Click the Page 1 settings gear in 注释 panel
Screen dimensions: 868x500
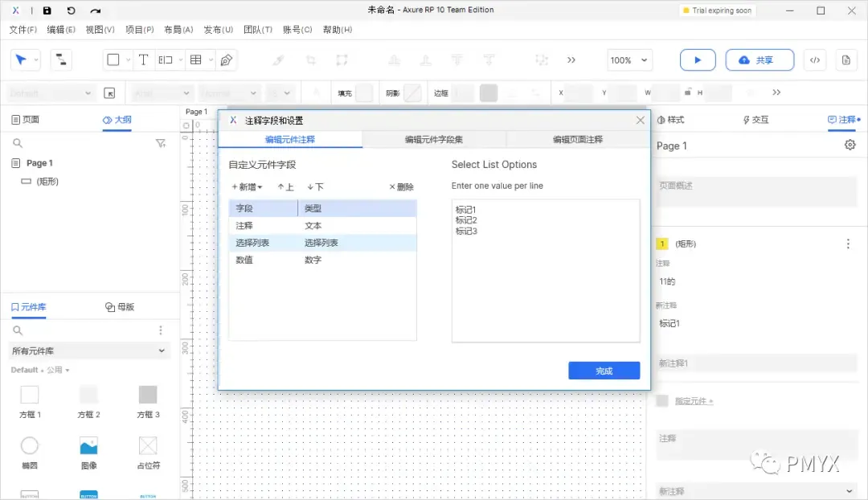[x=850, y=145]
